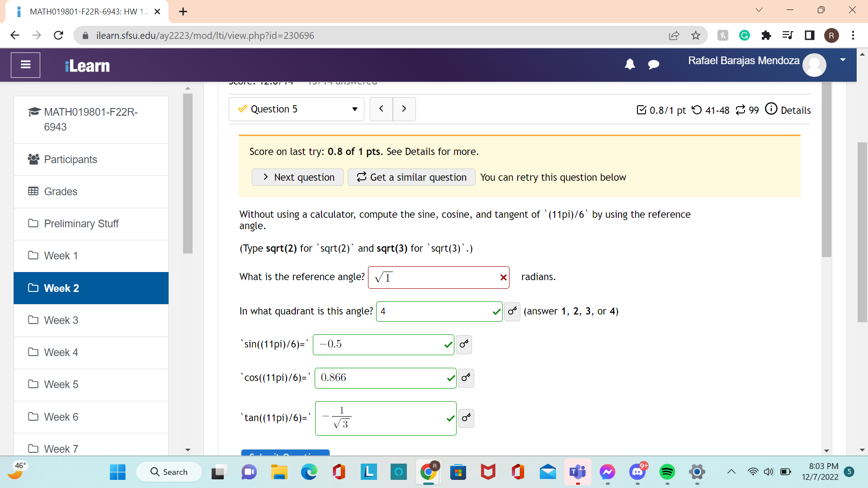Open the iLearn hamburger menu
The width and height of the screenshot is (868, 488).
(x=26, y=65)
